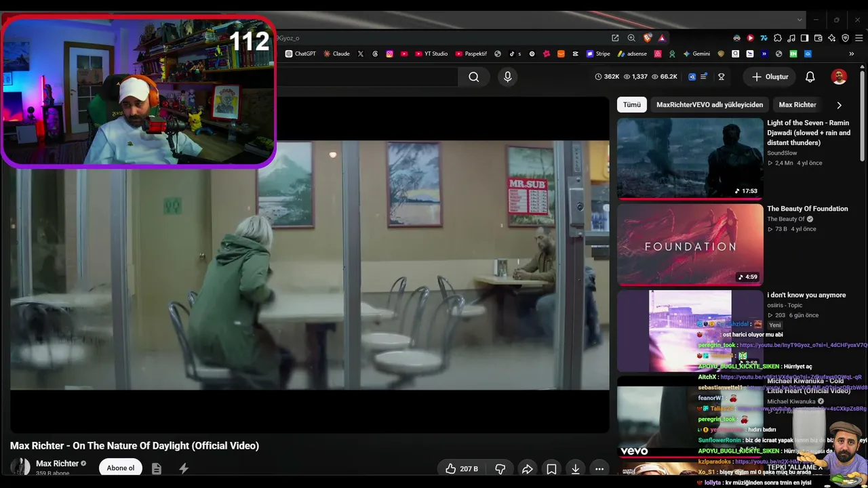Screen dimensions: 868x488
Task: Click the video title On The Nature Of Daylight
Action: [134, 446]
